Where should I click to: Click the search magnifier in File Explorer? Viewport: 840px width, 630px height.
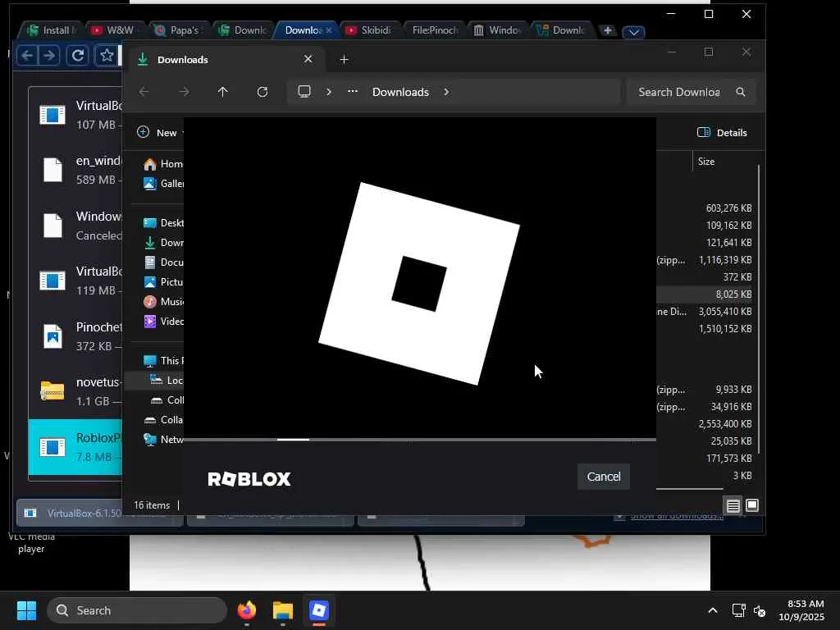click(741, 92)
